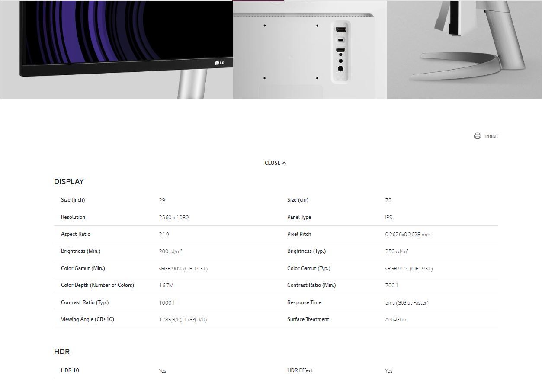The width and height of the screenshot is (542, 392).
Task: Open the front monitor product thumbnail
Action: pyautogui.click(x=117, y=50)
